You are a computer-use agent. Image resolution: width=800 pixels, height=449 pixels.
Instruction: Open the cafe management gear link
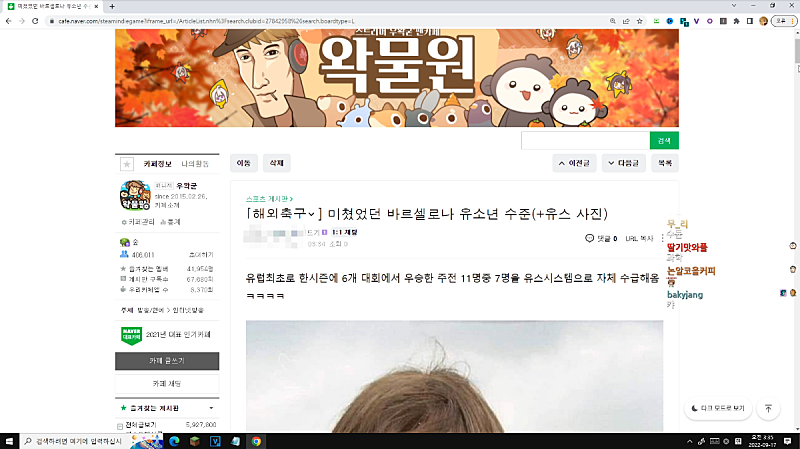tap(138, 222)
